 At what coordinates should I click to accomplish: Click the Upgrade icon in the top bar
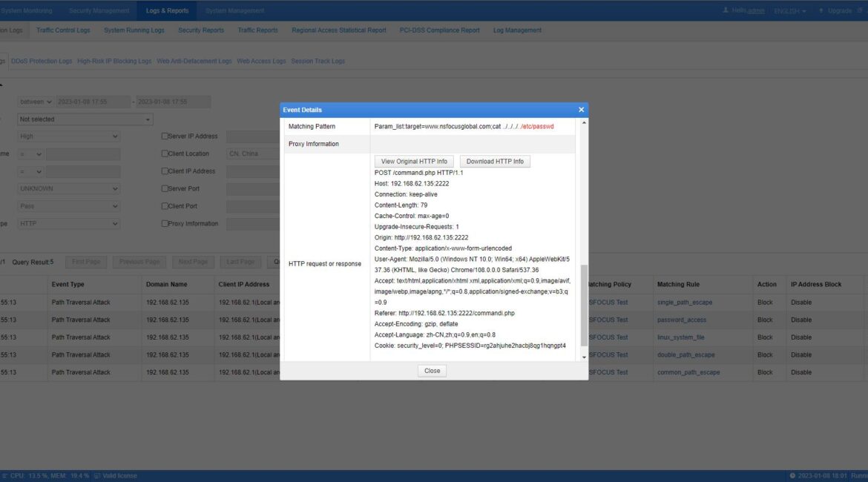[821, 10]
